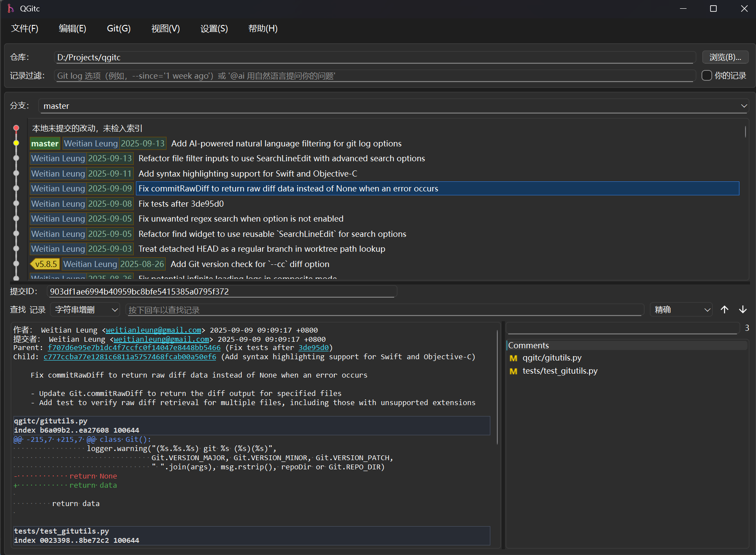Follow the 3de95d0 commit link
756x555 pixels.
(313, 348)
